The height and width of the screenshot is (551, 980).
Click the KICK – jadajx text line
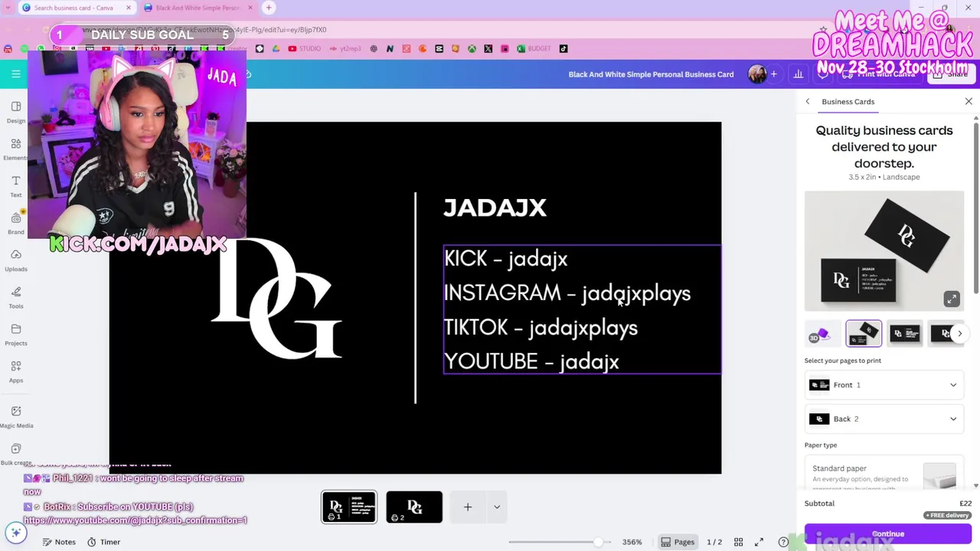click(x=505, y=259)
